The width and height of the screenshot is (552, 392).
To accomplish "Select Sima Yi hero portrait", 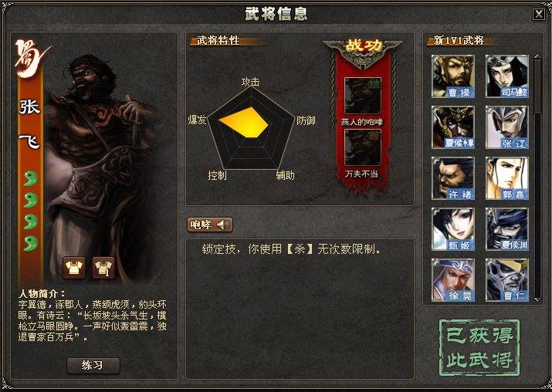I will coord(507,76).
